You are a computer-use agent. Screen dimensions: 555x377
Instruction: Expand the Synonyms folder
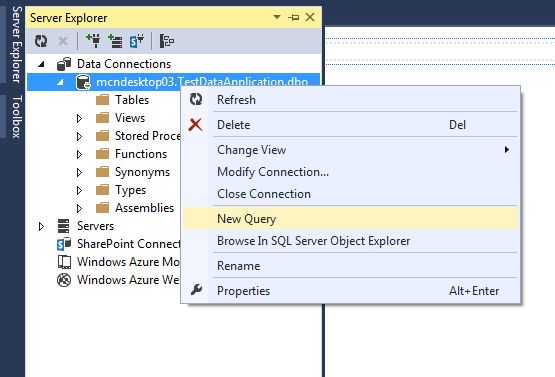(x=79, y=172)
